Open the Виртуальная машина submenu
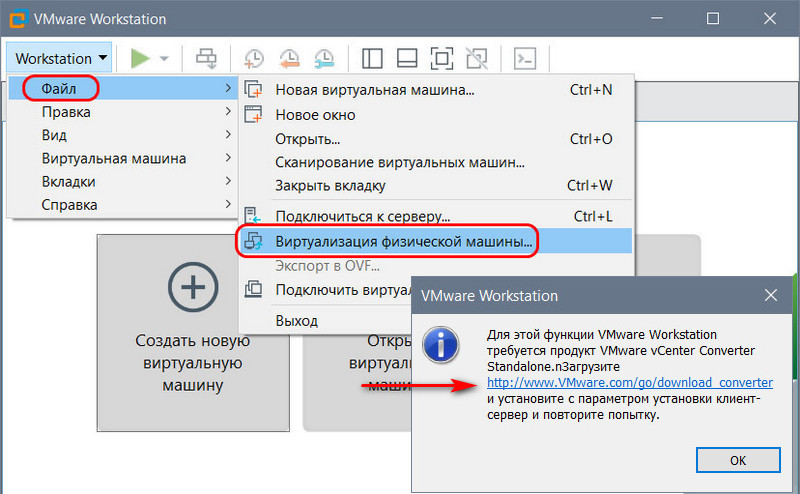Viewport: 800px width, 494px height. (122, 158)
